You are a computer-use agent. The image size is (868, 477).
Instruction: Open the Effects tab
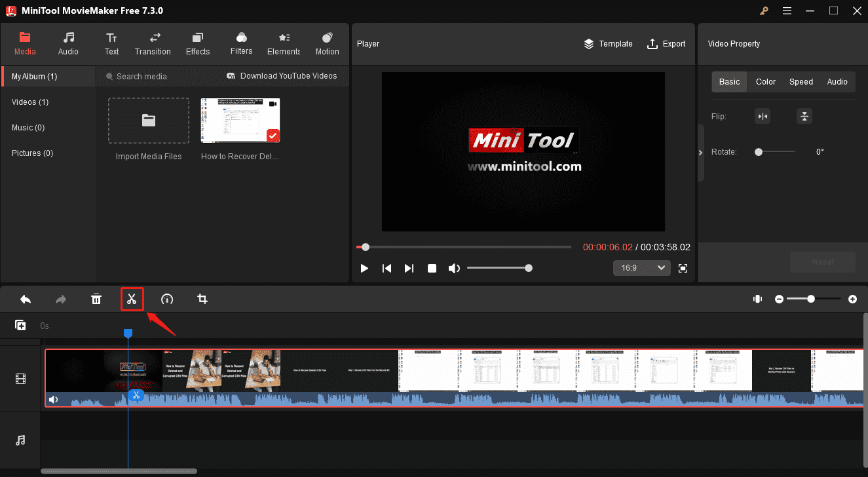[198, 44]
